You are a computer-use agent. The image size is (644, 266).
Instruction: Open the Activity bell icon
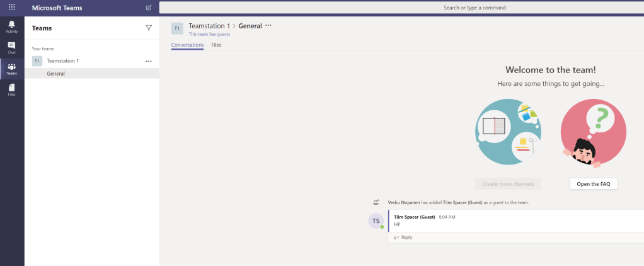click(12, 26)
